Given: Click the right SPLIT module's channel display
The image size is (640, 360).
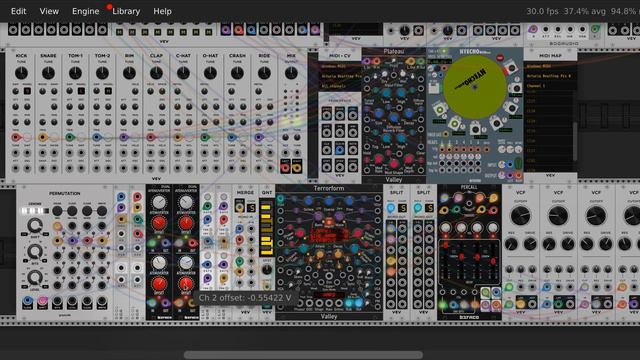Looking at the screenshot, I should pos(429,208).
